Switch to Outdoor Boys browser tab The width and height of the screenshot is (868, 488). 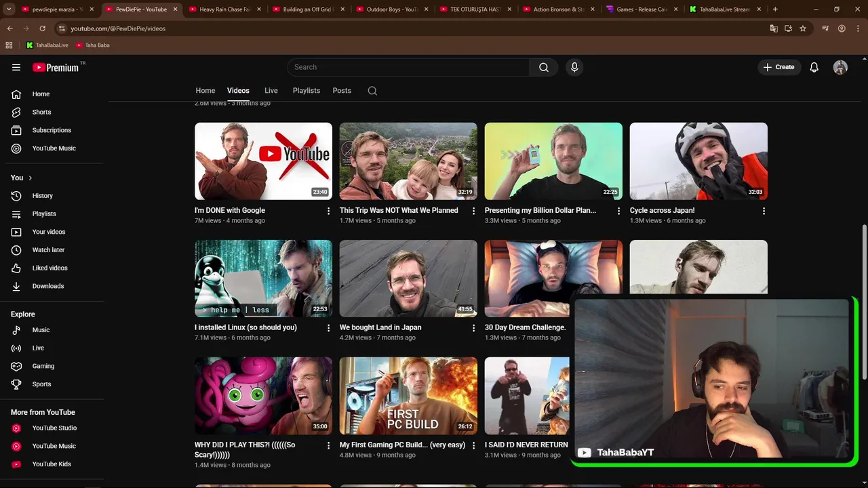tap(391, 9)
